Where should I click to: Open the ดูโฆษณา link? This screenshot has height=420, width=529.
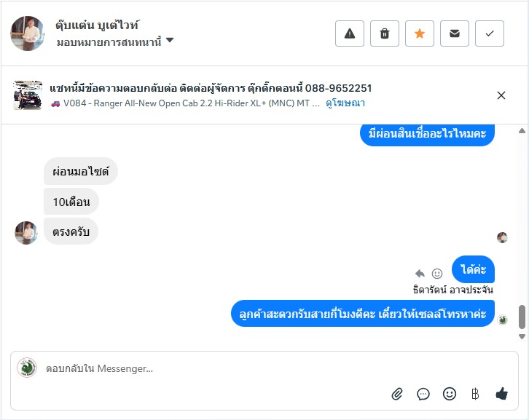coord(345,103)
